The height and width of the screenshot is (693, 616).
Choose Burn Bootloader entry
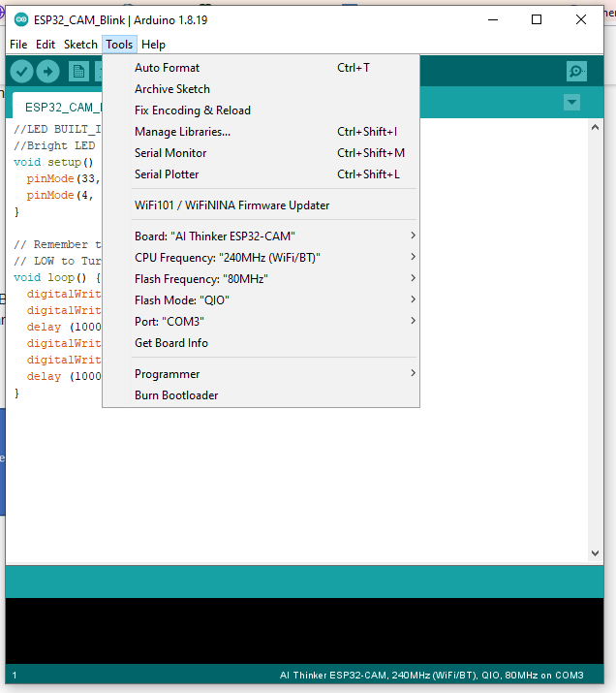[x=261, y=395]
